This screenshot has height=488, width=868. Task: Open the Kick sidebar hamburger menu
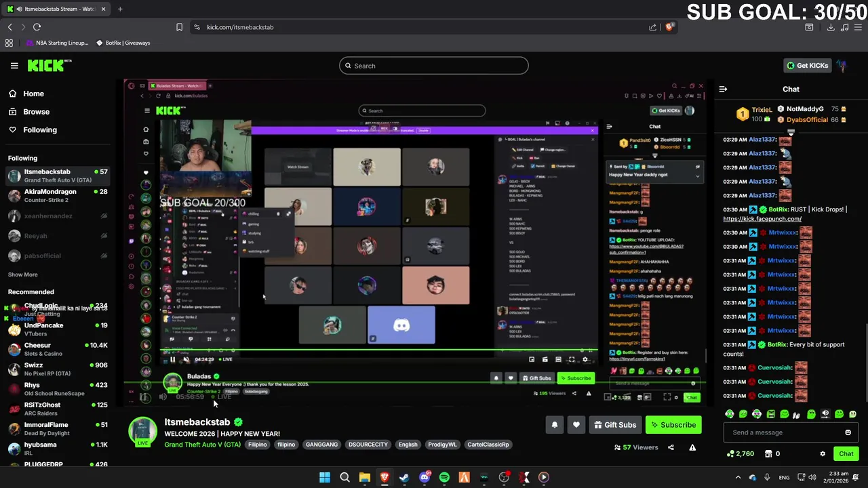click(14, 66)
